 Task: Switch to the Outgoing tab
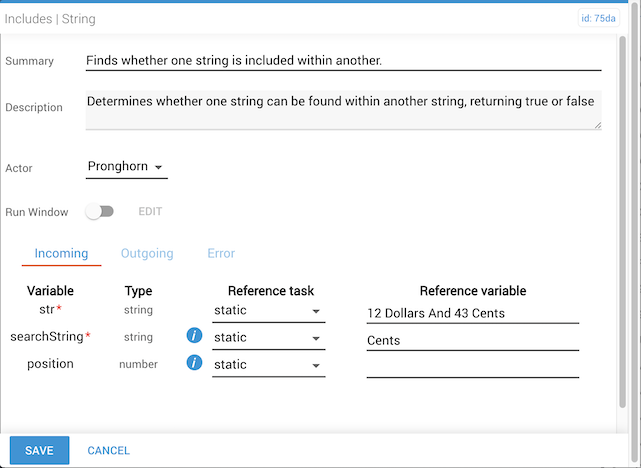click(x=147, y=254)
